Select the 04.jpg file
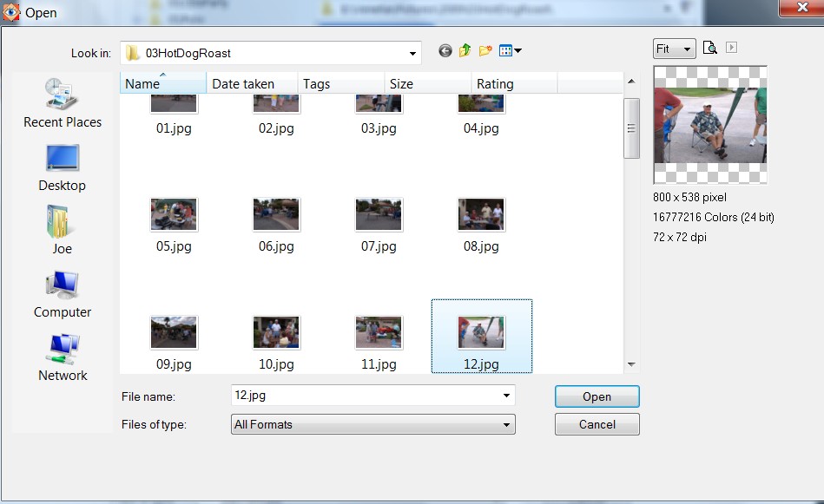This screenshot has height=504, width=824. tap(481, 115)
